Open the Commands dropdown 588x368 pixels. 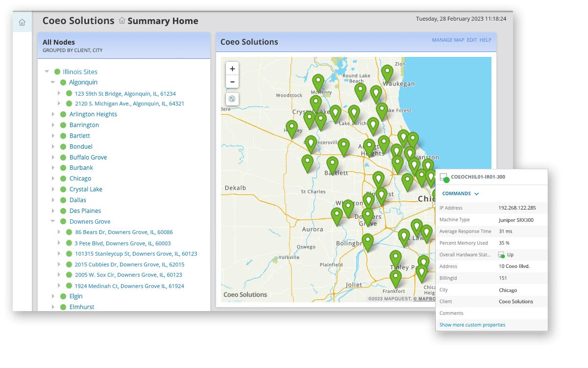coord(460,194)
